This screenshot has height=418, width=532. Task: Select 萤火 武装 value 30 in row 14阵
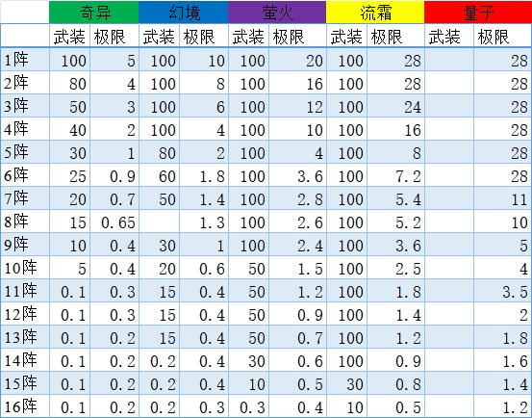[x=249, y=360]
